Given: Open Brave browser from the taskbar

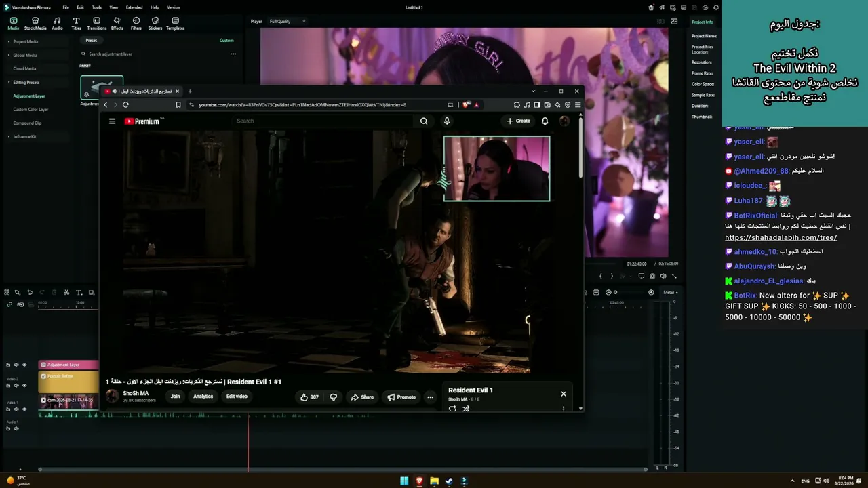Looking at the screenshot, I should (x=419, y=481).
